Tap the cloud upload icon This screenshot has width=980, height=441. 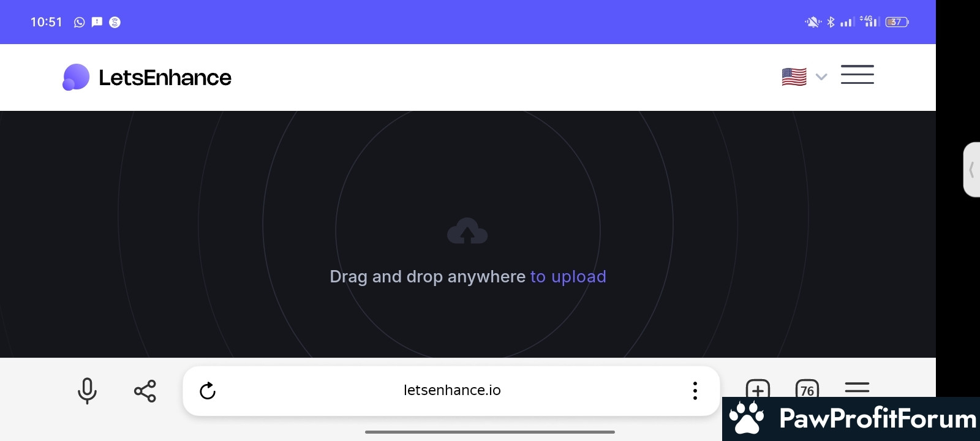point(467,232)
